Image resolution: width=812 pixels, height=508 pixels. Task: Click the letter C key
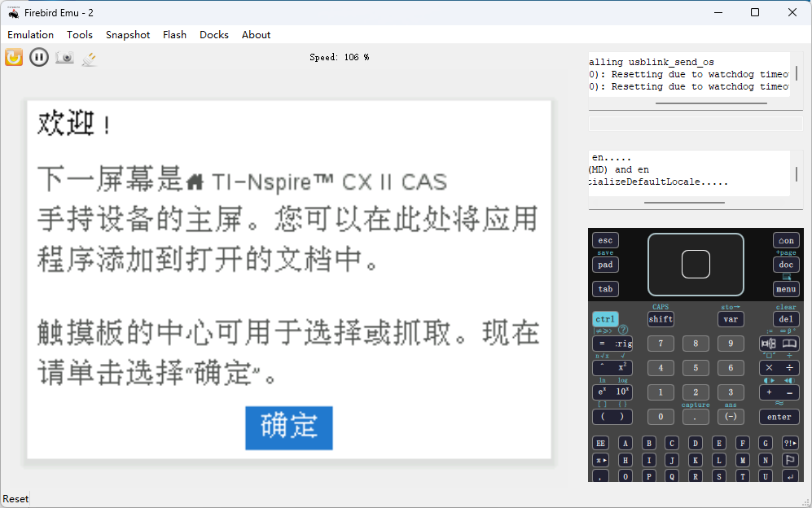(x=672, y=443)
